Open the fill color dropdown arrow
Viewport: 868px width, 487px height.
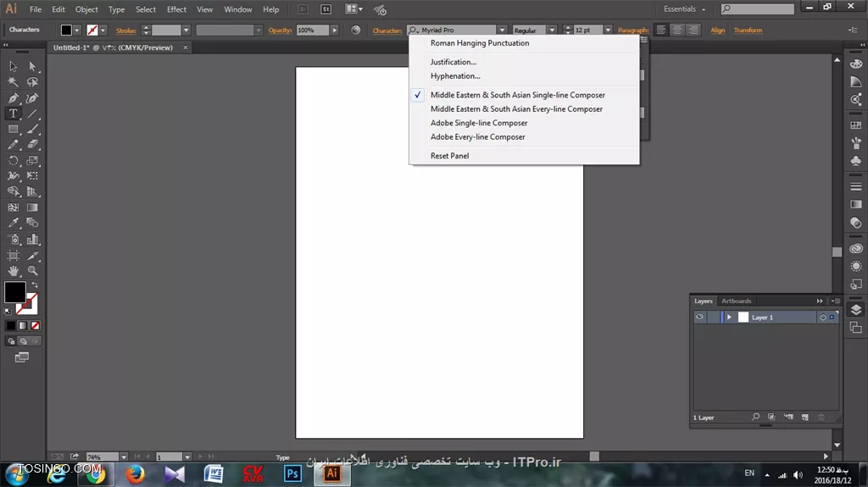pyautogui.click(x=77, y=30)
